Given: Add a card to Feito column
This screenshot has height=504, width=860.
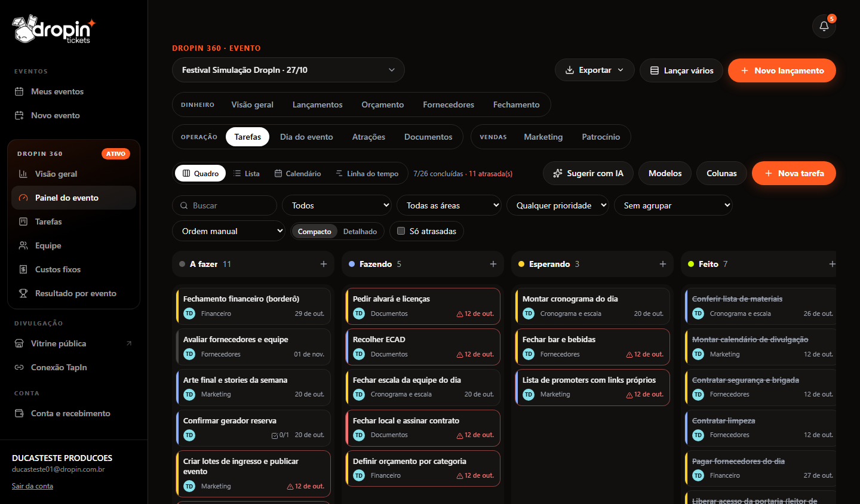Looking at the screenshot, I should (x=832, y=264).
